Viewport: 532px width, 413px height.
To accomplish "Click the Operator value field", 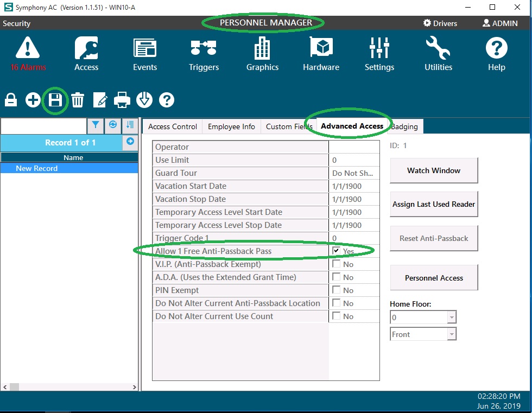I will [x=354, y=147].
